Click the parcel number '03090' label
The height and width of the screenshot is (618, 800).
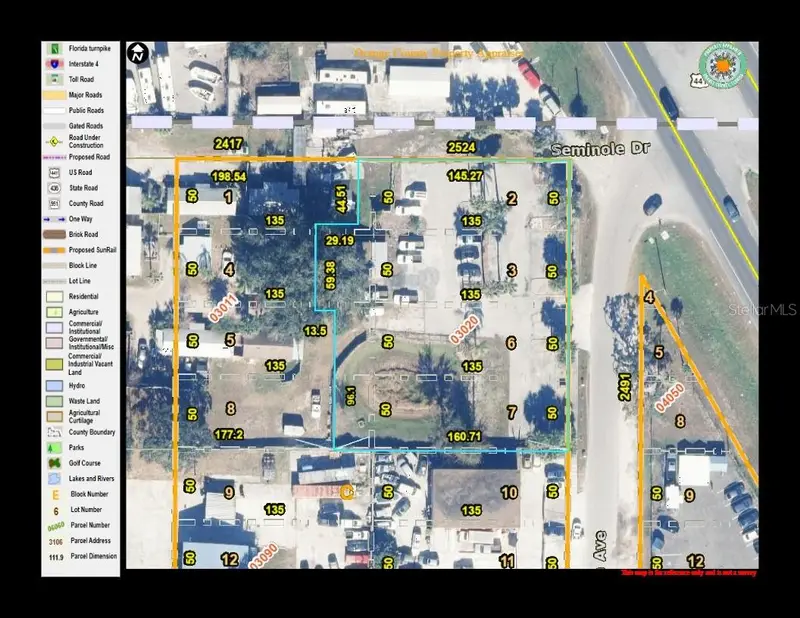[x=264, y=556]
